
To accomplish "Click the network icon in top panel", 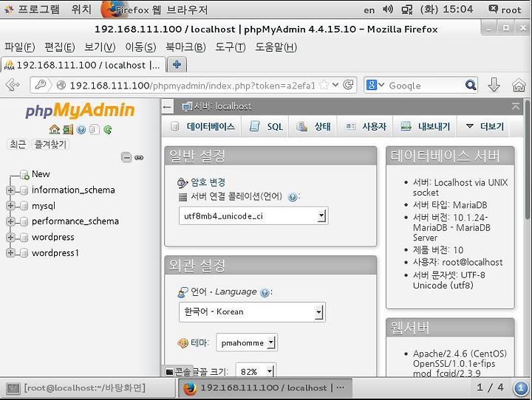I will [406, 10].
